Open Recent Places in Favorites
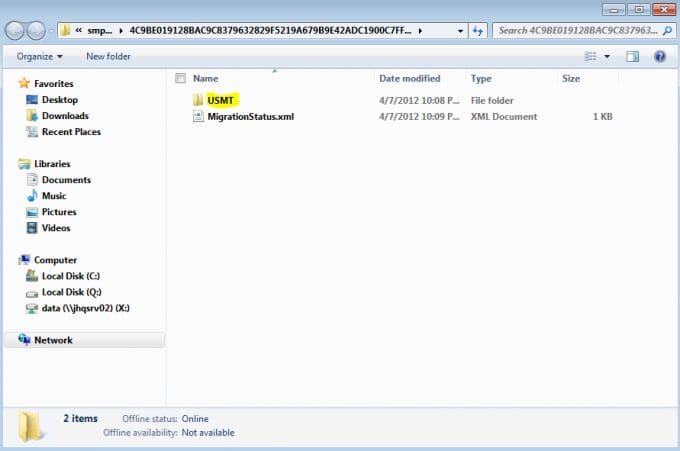The image size is (680, 451). click(x=71, y=131)
